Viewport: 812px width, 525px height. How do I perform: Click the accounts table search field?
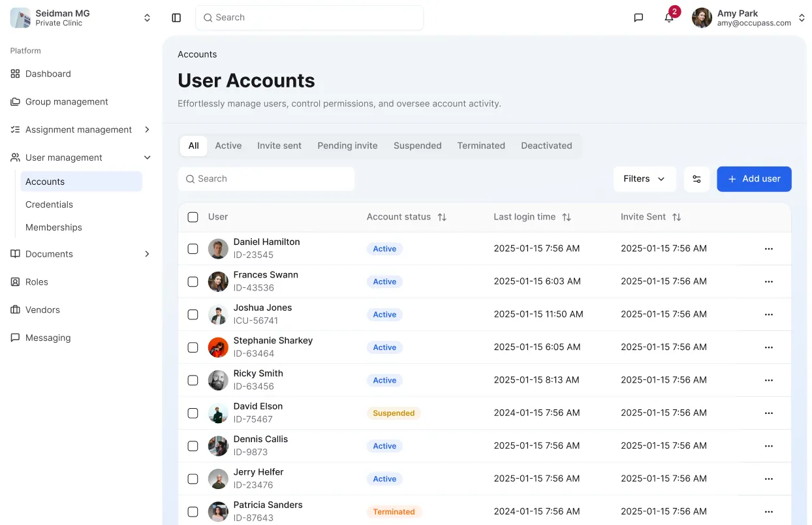(266, 179)
